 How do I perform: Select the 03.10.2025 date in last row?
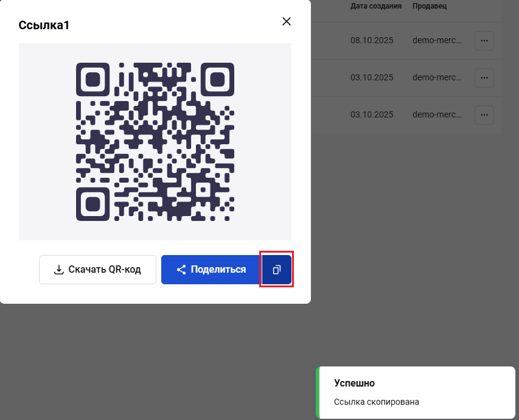coord(372,114)
